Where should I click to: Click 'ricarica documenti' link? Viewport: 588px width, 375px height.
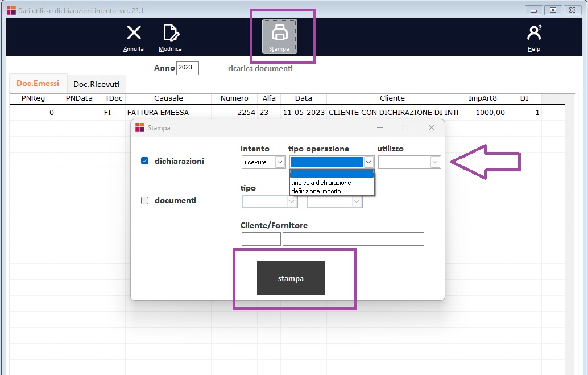point(260,68)
